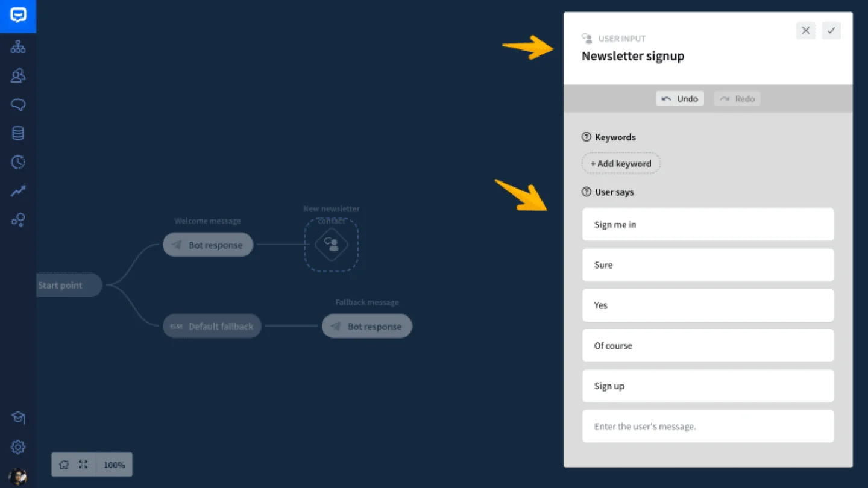Image resolution: width=868 pixels, height=488 pixels.
Task: Select the 'Sign me in' phrase field
Action: tap(708, 224)
